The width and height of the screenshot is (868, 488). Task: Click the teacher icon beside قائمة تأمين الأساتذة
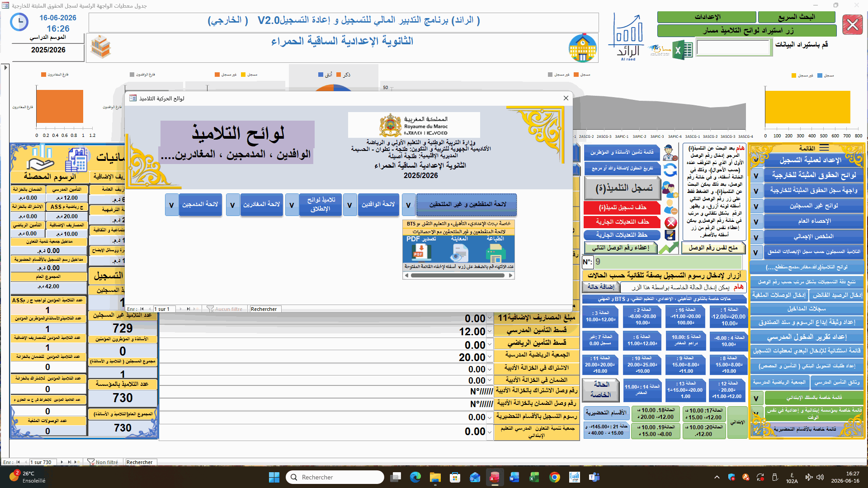[x=670, y=153]
